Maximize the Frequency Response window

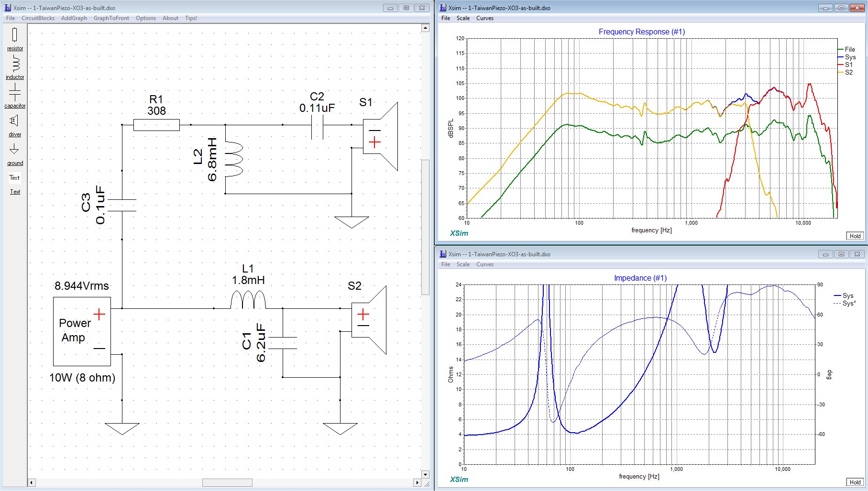(x=842, y=8)
